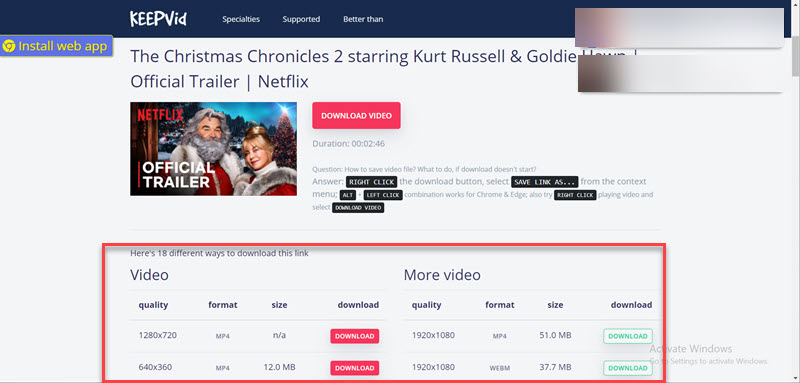Open the Christmas Chronicles trailer thumbnail

click(213, 149)
